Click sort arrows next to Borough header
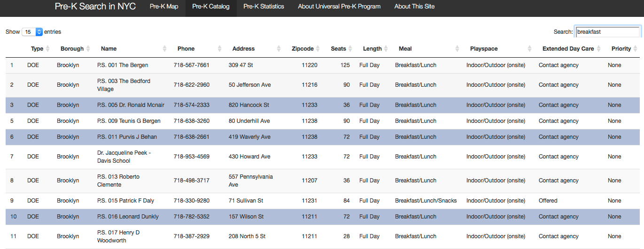 (88, 49)
